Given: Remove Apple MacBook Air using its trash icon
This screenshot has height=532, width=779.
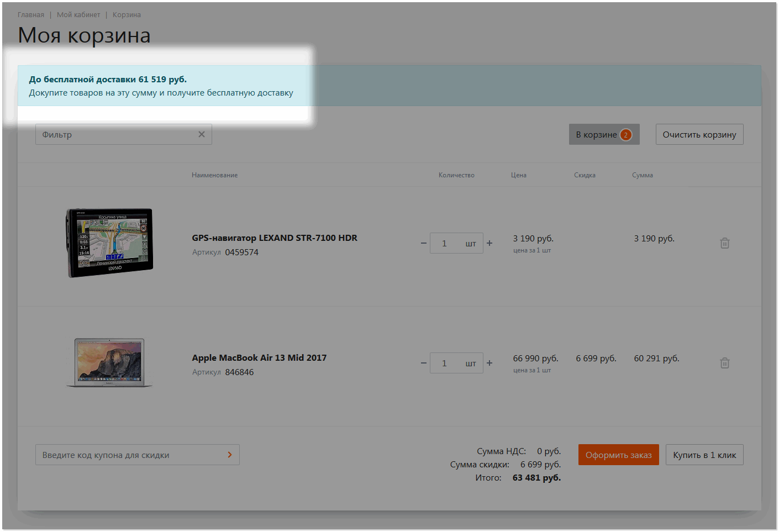Looking at the screenshot, I should point(725,363).
